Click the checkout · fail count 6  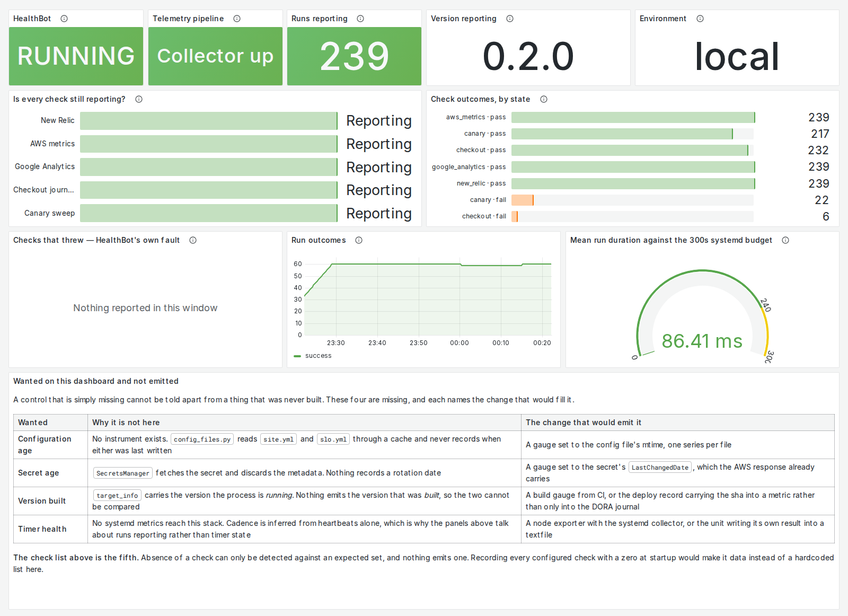coord(826,216)
